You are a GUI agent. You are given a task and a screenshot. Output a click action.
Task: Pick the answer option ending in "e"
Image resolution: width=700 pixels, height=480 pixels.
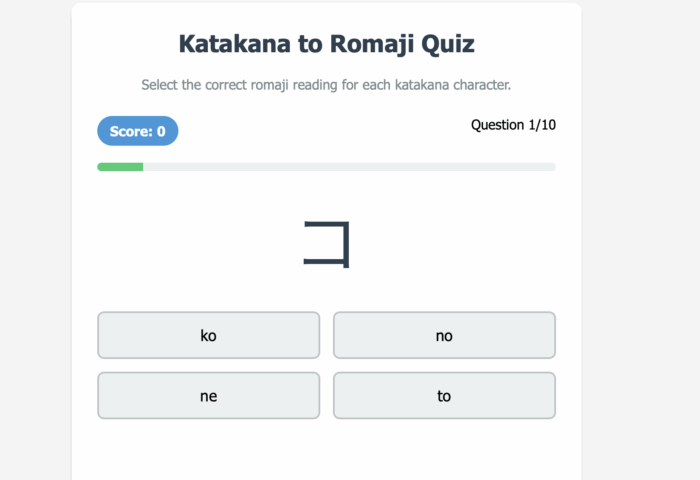tap(208, 396)
